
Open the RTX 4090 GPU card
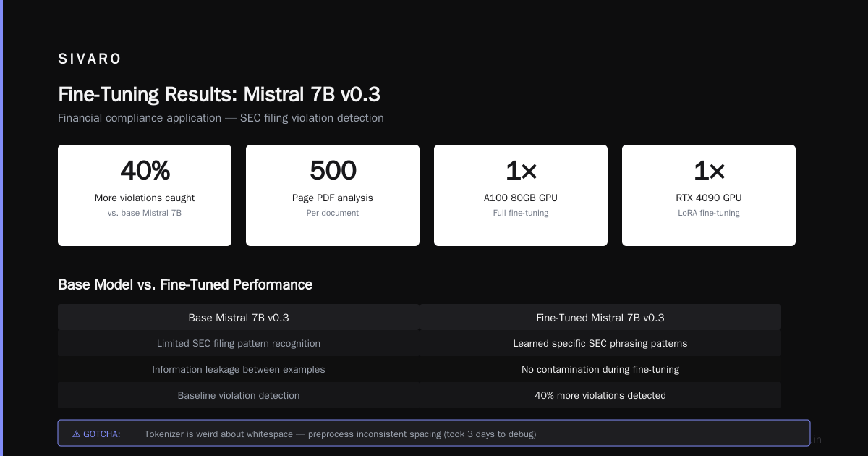[709, 195]
